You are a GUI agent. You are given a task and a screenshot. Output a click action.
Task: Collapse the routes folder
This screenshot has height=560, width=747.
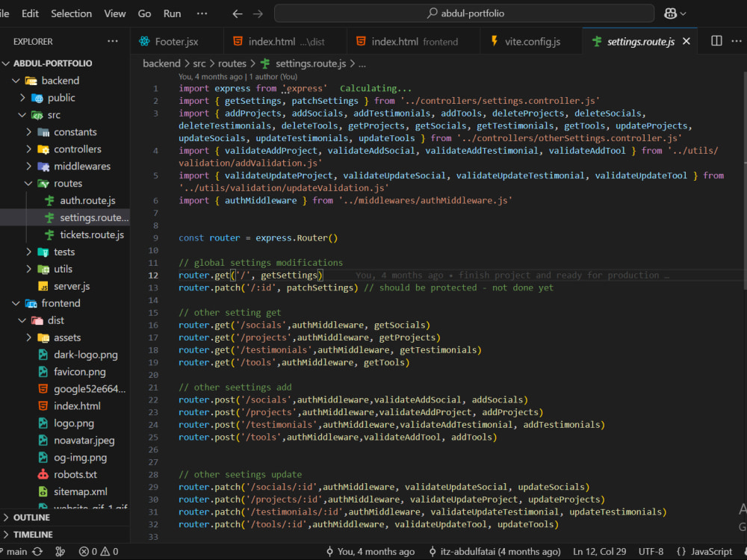(68, 184)
